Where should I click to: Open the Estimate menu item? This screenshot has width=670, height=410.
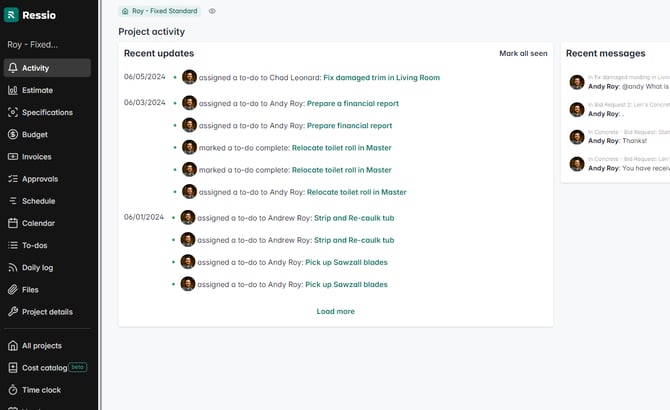coord(47,90)
